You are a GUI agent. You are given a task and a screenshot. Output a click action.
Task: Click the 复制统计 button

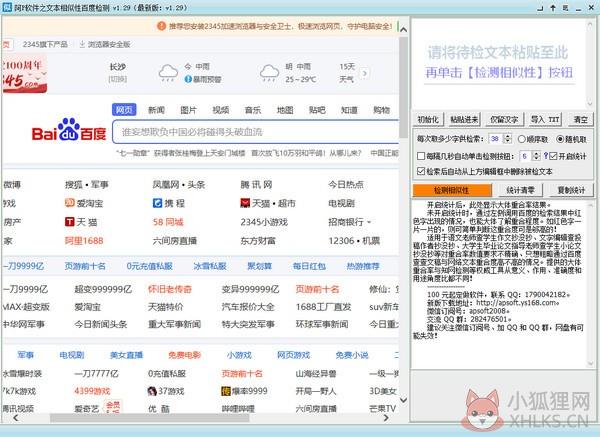pyautogui.click(x=571, y=190)
